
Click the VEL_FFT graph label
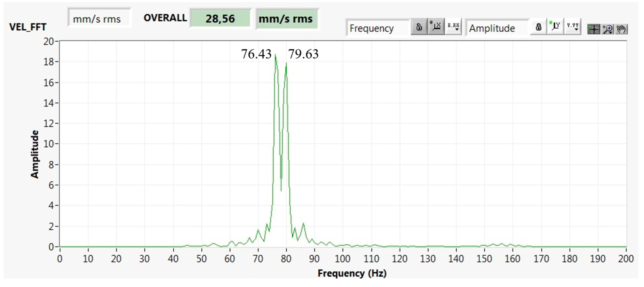point(28,27)
